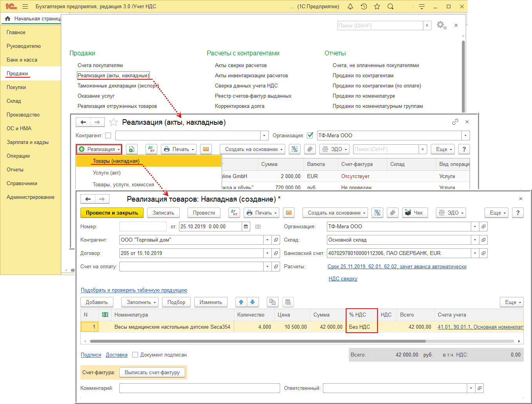This screenshot has height=404, width=532.
Task: Open global search magnifier in title bar
Action: pyautogui.click(x=390, y=6)
